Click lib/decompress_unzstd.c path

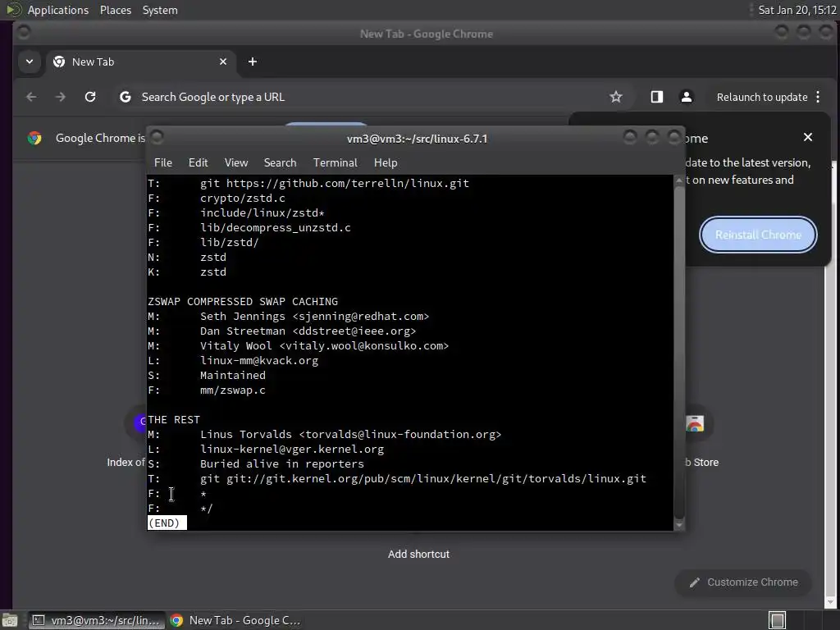[276, 228]
